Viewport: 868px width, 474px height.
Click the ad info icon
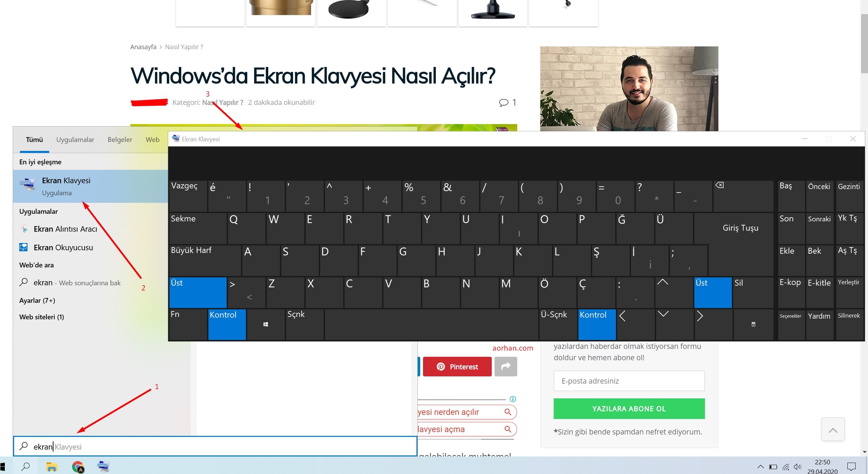[x=513, y=399]
